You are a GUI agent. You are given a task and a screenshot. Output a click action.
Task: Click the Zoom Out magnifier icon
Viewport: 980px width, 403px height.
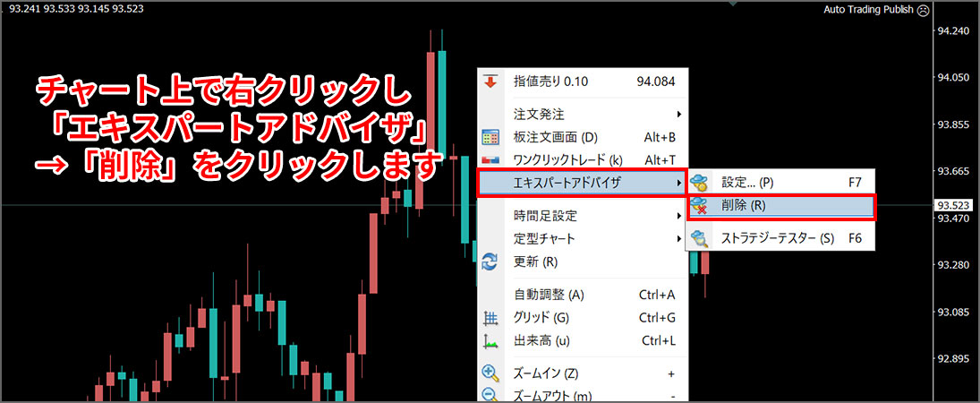(490, 394)
